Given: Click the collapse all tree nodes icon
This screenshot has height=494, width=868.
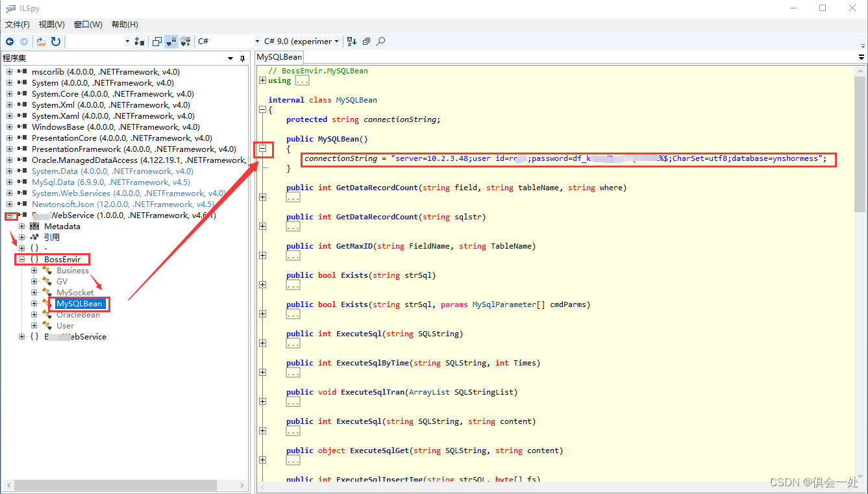Looking at the screenshot, I should pyautogui.click(x=366, y=42).
